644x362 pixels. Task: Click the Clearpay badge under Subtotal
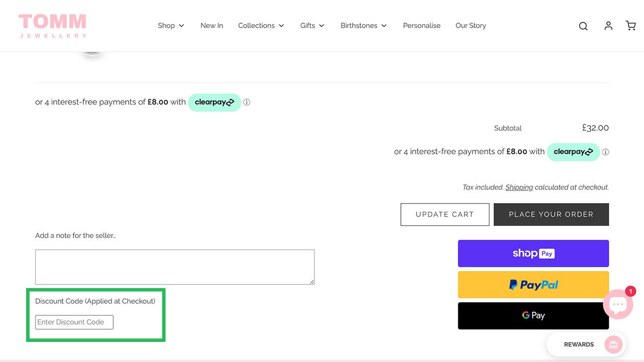click(573, 152)
